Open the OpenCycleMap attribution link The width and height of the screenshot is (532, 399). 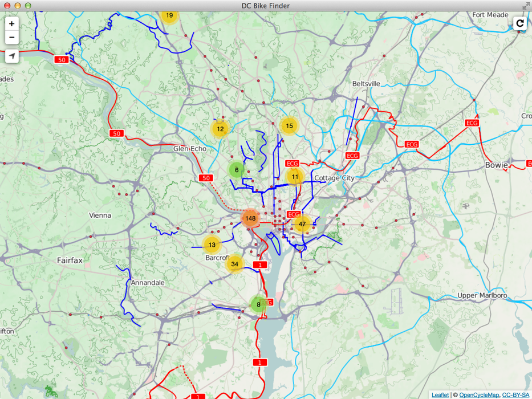tap(478, 394)
